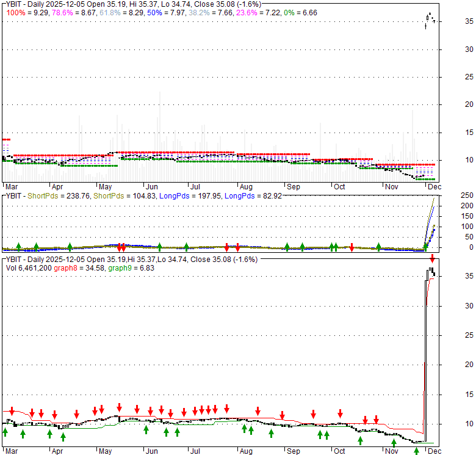The height and width of the screenshot is (455, 476).
Task: Select the 150 label on the indicator axis
Action: pyautogui.click(x=467, y=216)
